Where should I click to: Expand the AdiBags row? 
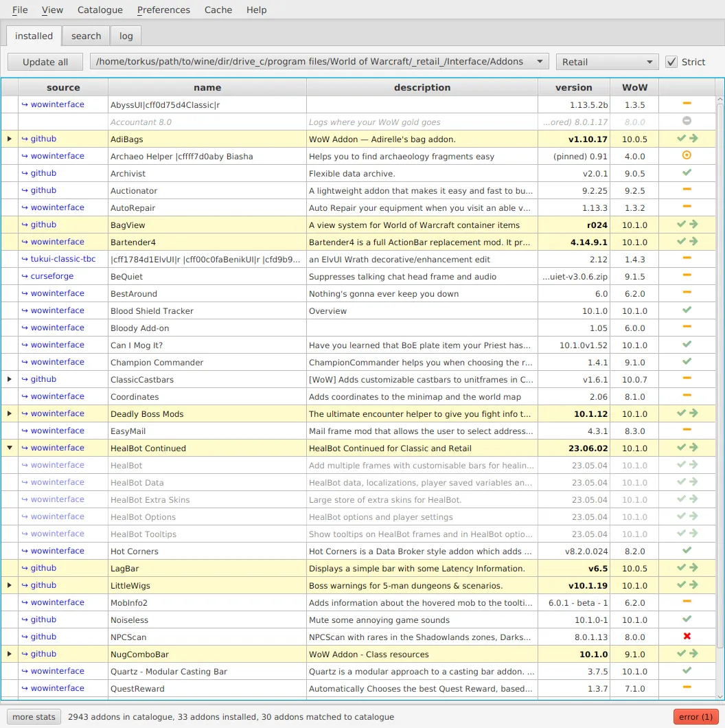pos(10,139)
